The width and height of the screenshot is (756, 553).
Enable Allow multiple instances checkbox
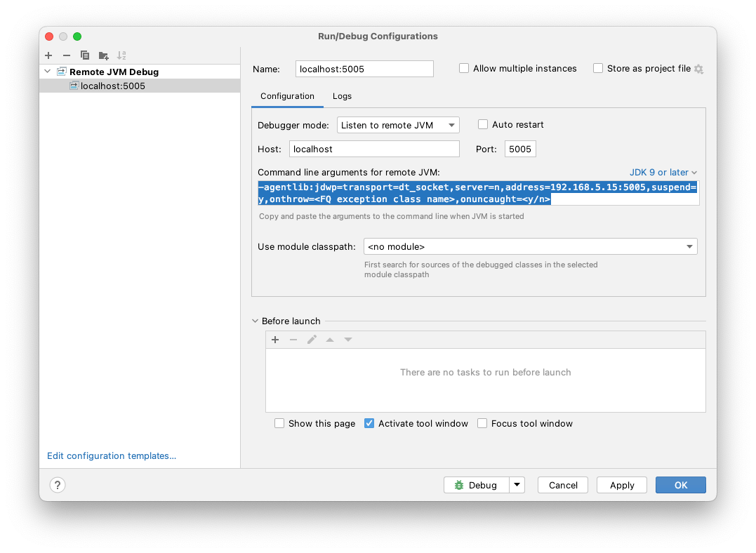[x=464, y=69]
